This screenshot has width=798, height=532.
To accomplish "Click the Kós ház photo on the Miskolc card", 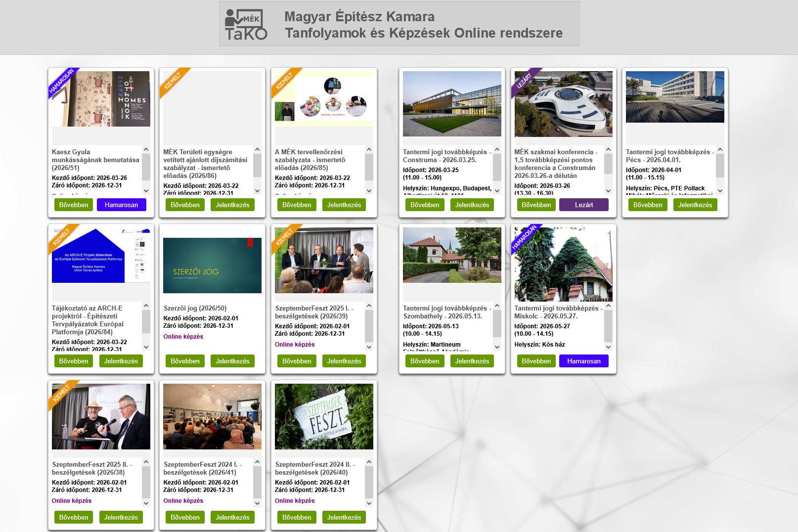I will 563,265.
